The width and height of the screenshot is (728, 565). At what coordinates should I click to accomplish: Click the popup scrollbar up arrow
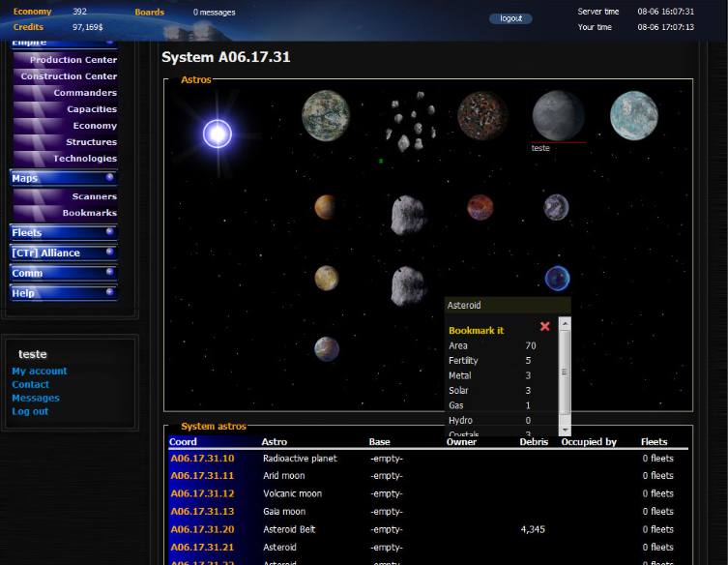coord(565,323)
